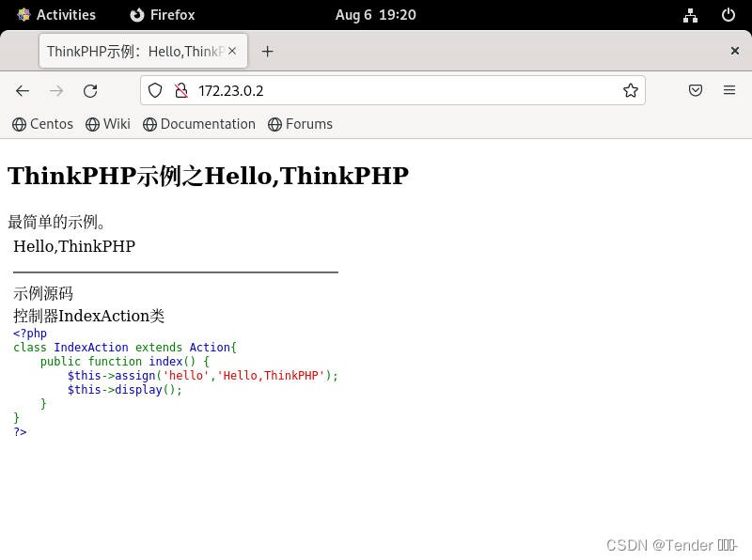Viewport: 752px width, 560px height.
Task: Open the Firefox hamburger application menu
Action: click(729, 90)
